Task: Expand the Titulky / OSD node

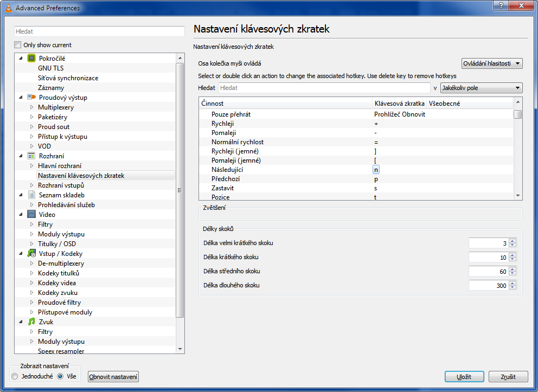Action: click(31, 244)
